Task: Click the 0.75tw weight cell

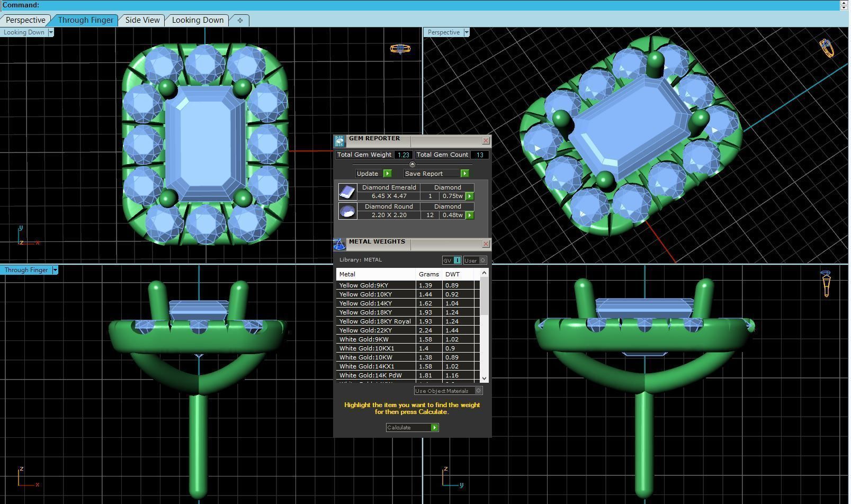Action: pyautogui.click(x=452, y=196)
